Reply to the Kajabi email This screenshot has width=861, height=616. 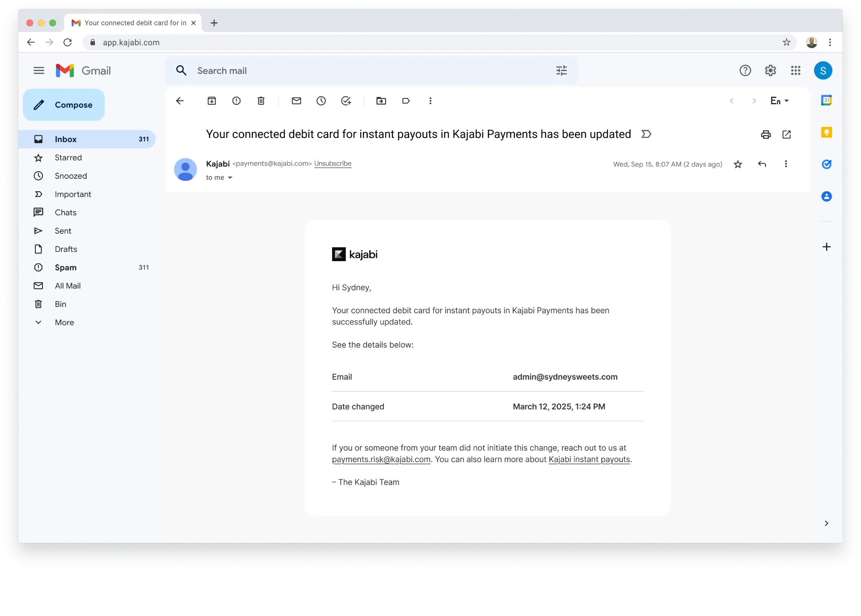(762, 164)
